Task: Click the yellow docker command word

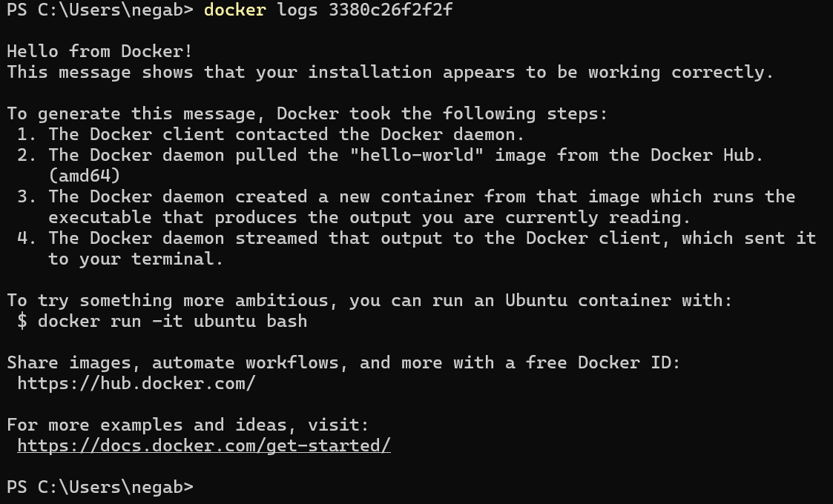Action: point(235,10)
